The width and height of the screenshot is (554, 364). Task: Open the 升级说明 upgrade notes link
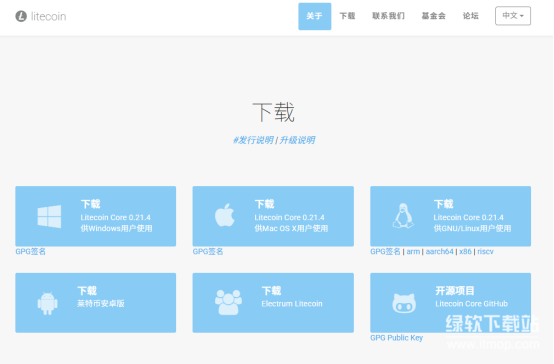click(297, 140)
